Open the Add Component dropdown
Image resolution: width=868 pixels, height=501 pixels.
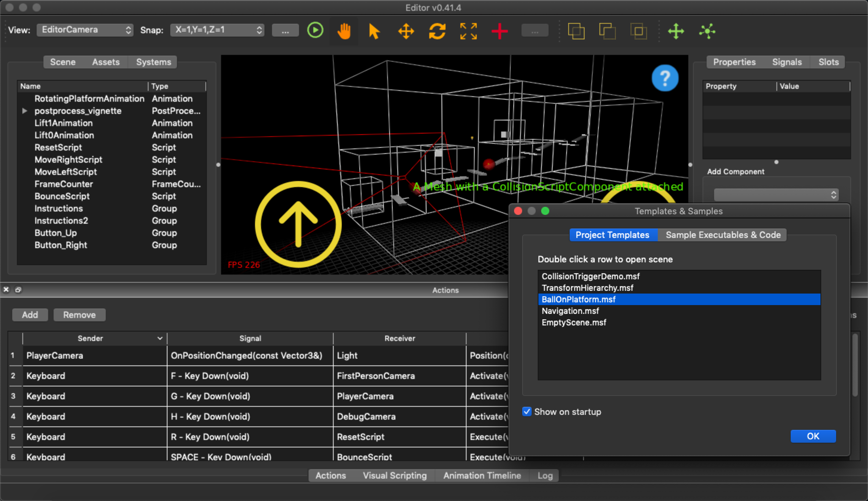[x=776, y=195]
